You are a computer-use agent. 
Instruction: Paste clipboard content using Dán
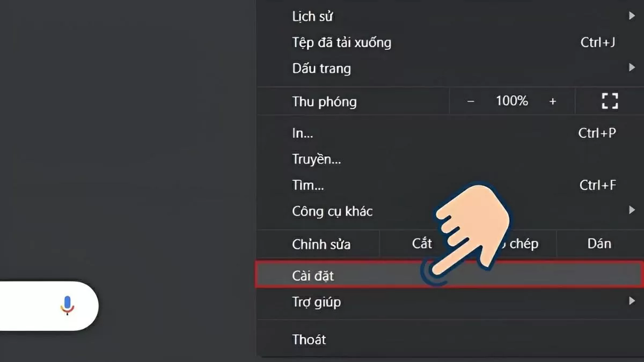coord(598,243)
